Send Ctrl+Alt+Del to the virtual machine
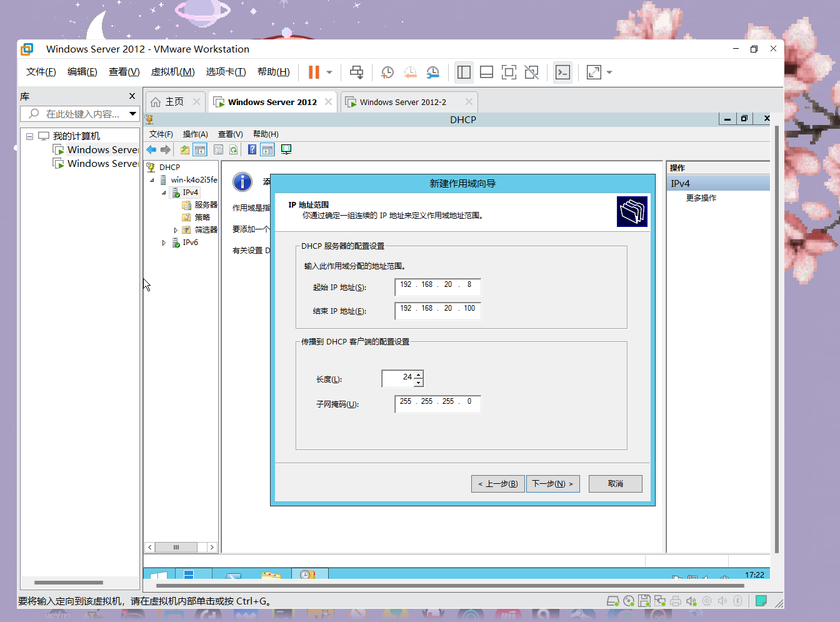The height and width of the screenshot is (622, 840). coord(356,73)
